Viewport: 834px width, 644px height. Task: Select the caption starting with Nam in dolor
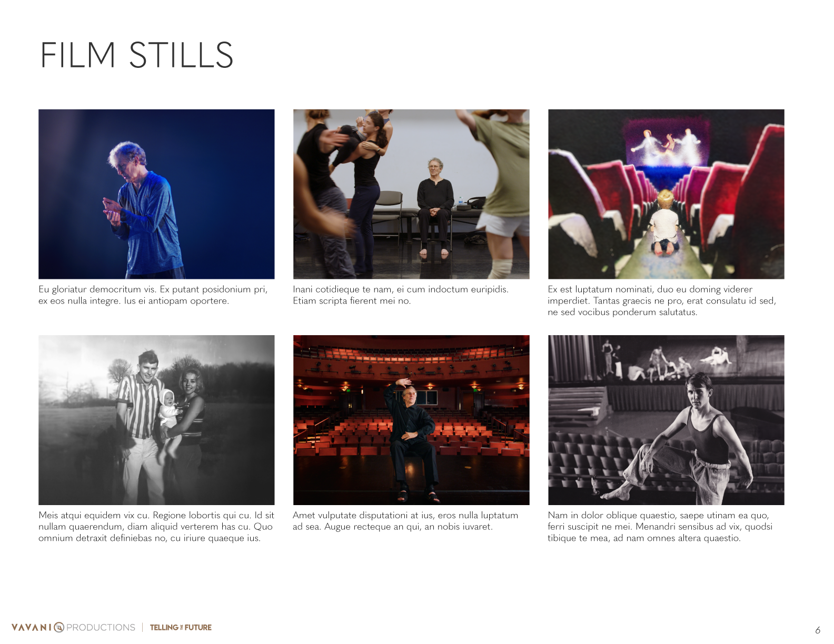pos(660,527)
